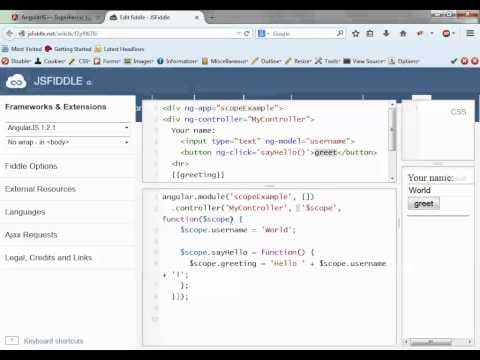Go to the Firefox home page icon
This screenshot has width=480, height=360.
[403, 34]
